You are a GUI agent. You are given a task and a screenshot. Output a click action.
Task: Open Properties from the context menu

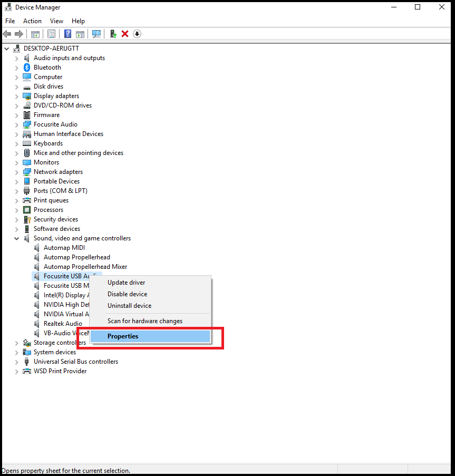tap(150, 336)
